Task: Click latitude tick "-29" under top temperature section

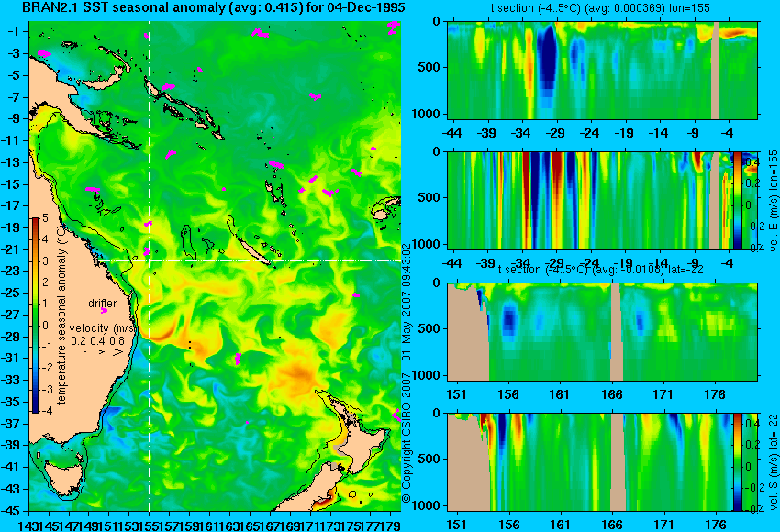Action: coord(555,133)
